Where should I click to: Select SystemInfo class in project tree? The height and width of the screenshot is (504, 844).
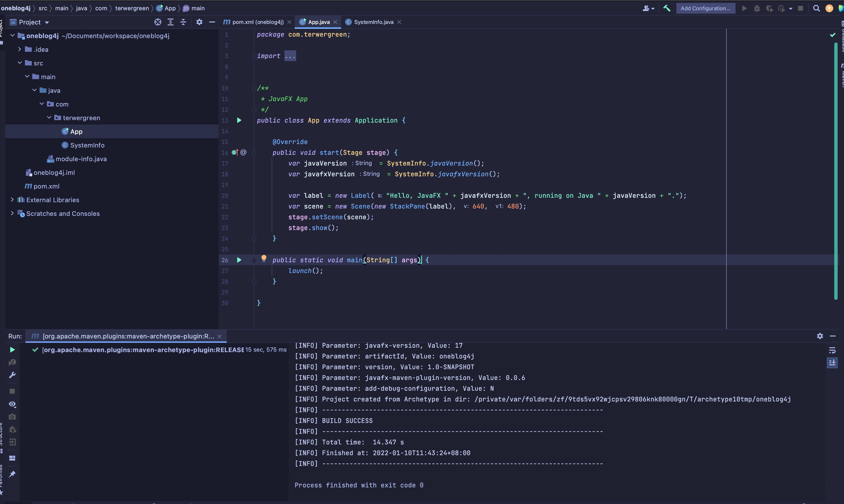[x=111, y=145]
